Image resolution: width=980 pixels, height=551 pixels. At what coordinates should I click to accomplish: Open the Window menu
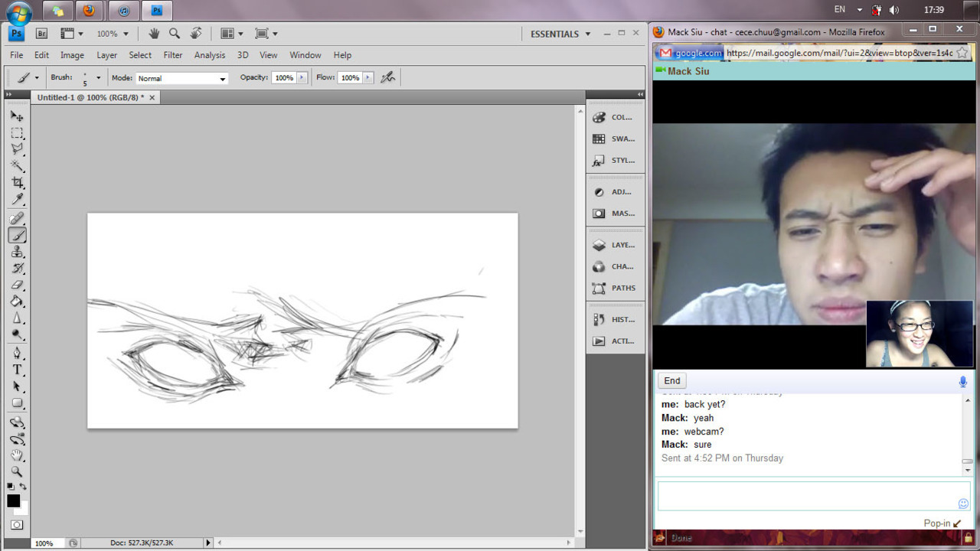(305, 55)
